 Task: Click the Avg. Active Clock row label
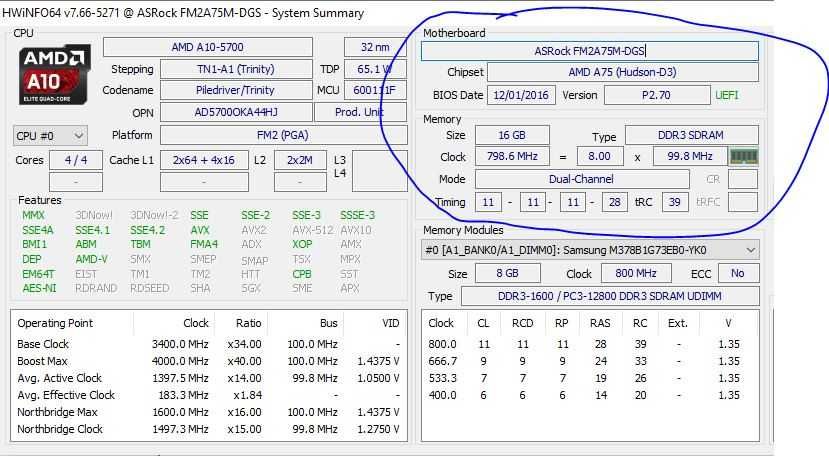tap(59, 378)
